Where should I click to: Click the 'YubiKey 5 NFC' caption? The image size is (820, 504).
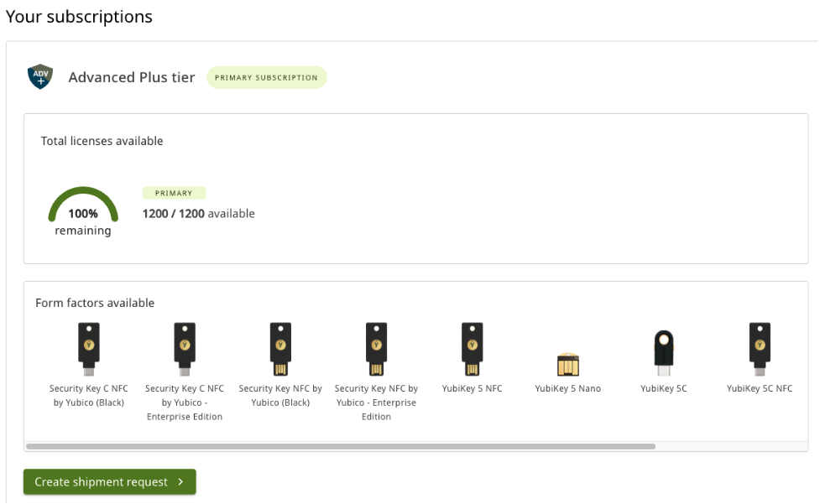(x=472, y=388)
